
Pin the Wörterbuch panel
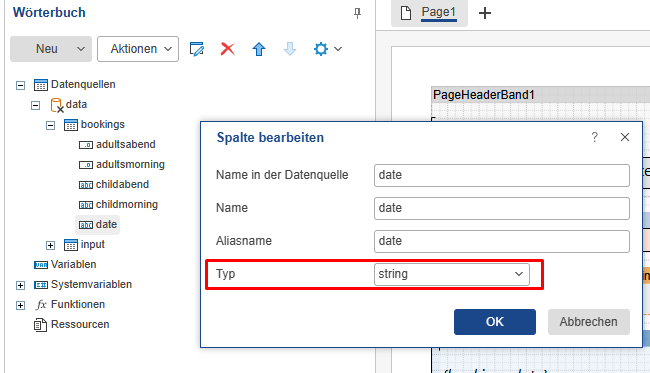coord(357,13)
